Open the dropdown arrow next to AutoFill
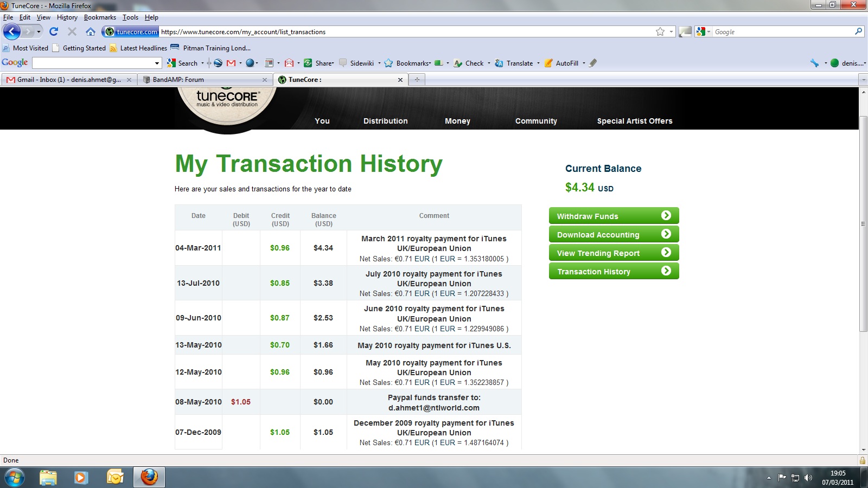This screenshot has height=488, width=868. pos(584,63)
